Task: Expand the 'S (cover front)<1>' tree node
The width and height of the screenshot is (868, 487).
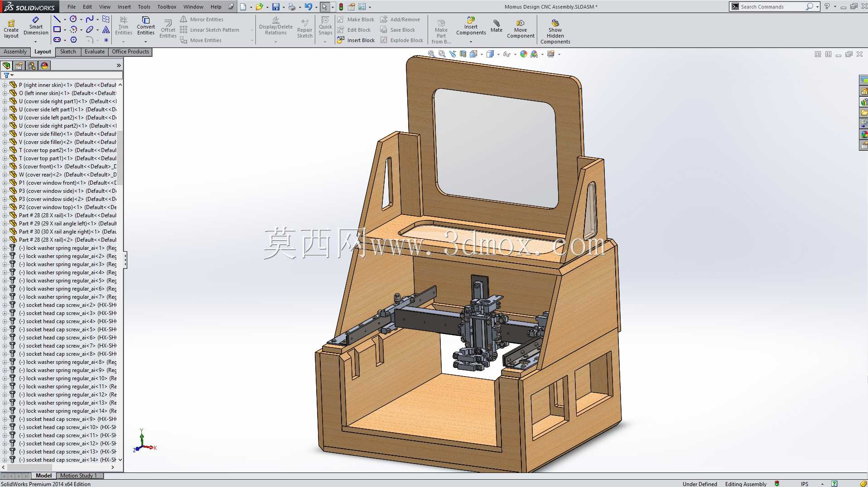Action: [x=5, y=167]
